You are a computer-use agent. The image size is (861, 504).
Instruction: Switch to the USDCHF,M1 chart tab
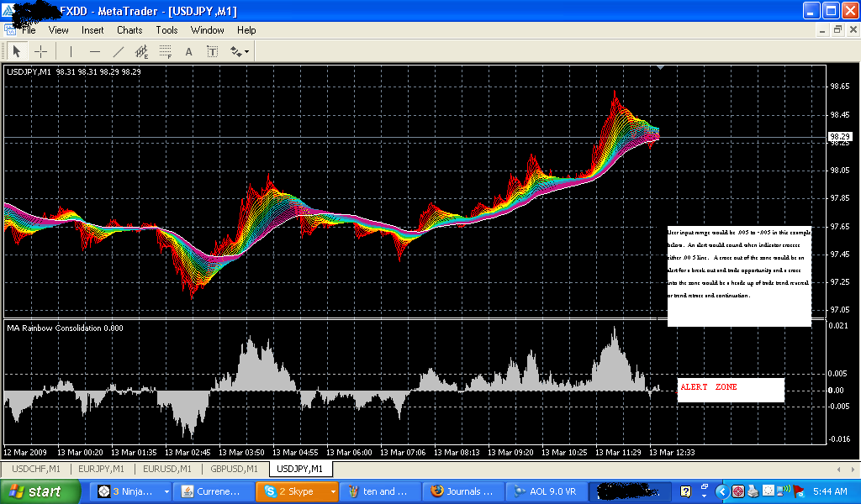(35, 469)
